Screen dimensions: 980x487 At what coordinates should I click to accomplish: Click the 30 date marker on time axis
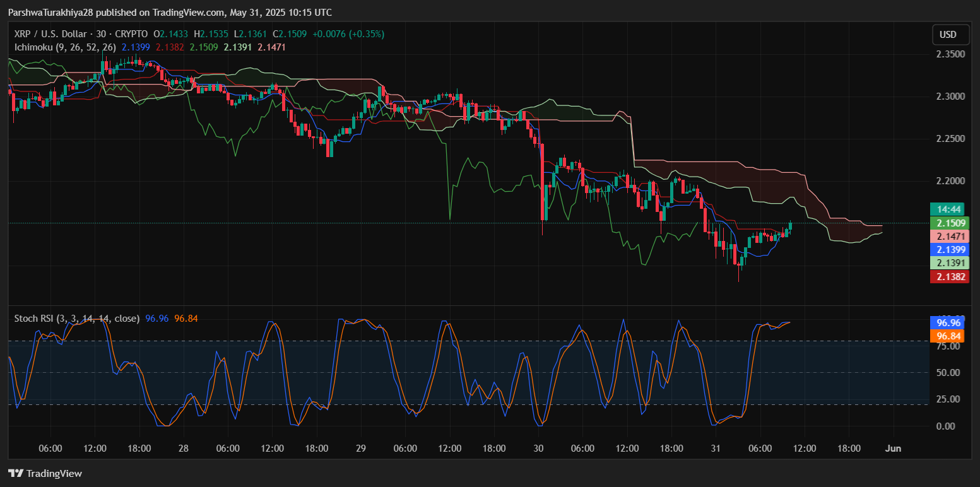coord(538,449)
